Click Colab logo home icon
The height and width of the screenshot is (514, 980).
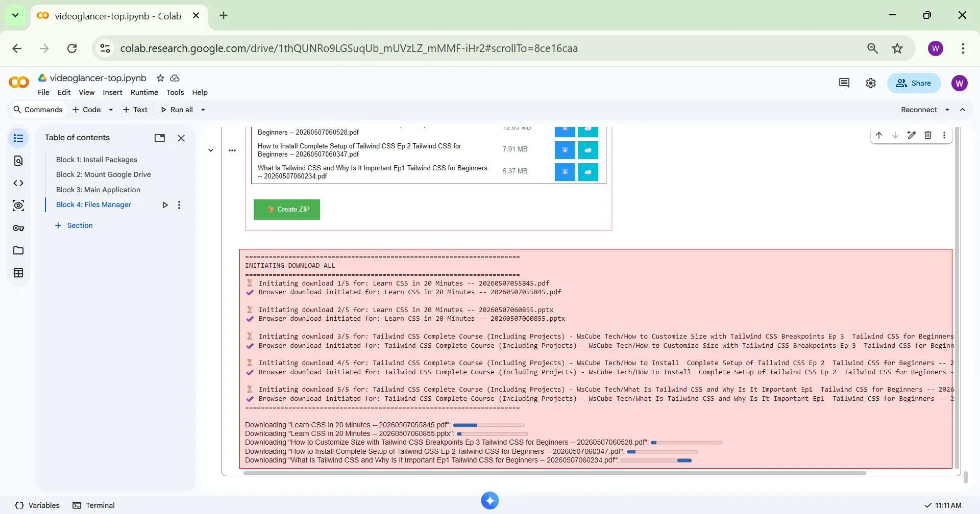(19, 82)
